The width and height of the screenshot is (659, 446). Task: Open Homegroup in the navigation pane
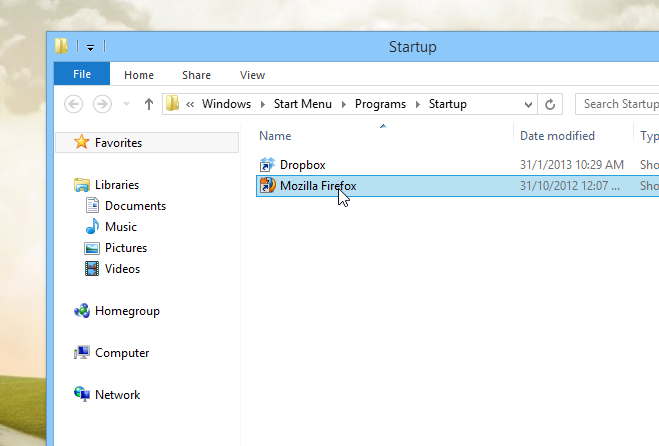[x=127, y=311]
